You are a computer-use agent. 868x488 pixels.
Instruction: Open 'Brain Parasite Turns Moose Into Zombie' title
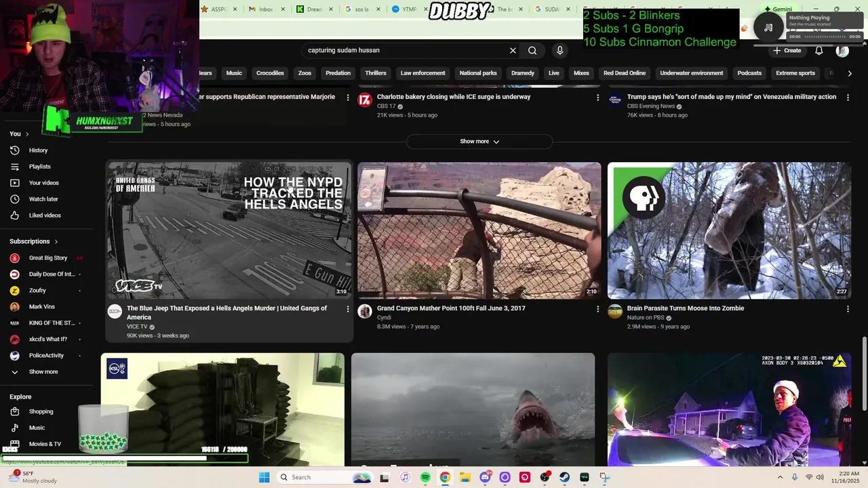coord(686,308)
